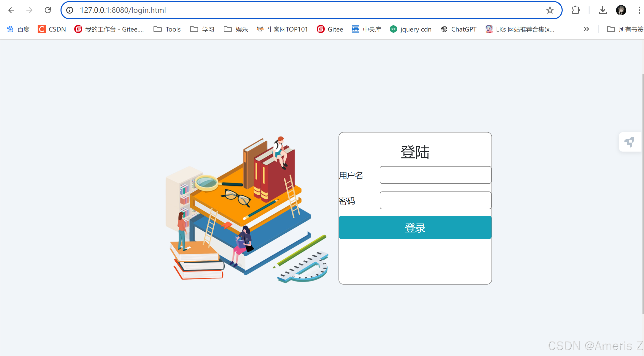
Task: Click the browser back arrow
Action: click(11, 10)
